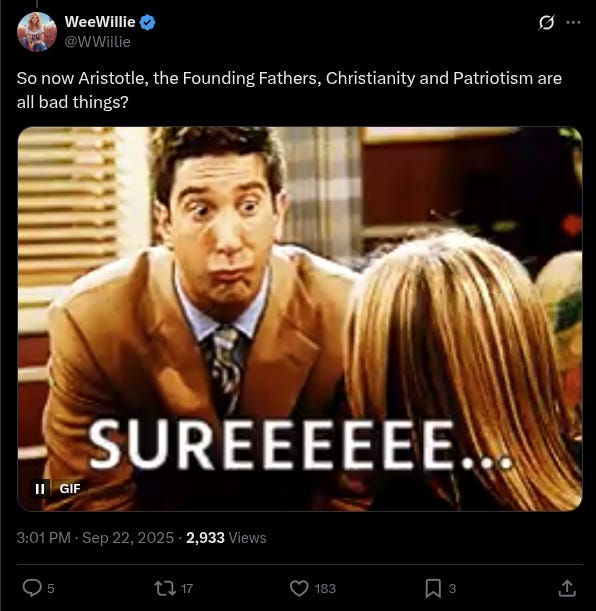Click the blue verified badge

pos(148,22)
